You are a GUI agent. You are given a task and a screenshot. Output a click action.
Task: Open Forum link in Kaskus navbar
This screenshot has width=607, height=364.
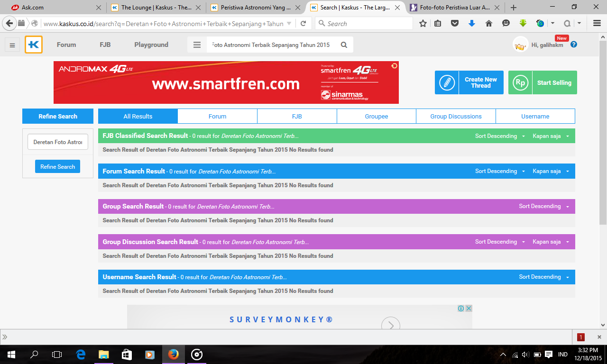(x=66, y=45)
